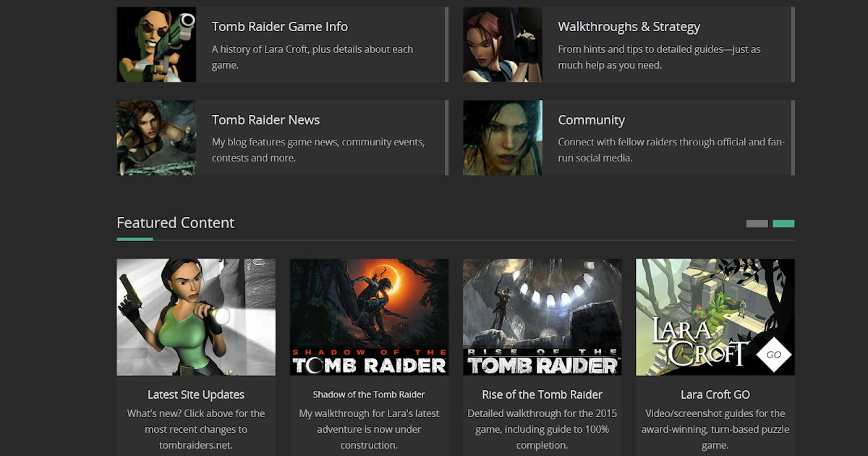The image size is (868, 456).
Task: Follow the Lara Croft GO guide link
Action: (x=715, y=394)
